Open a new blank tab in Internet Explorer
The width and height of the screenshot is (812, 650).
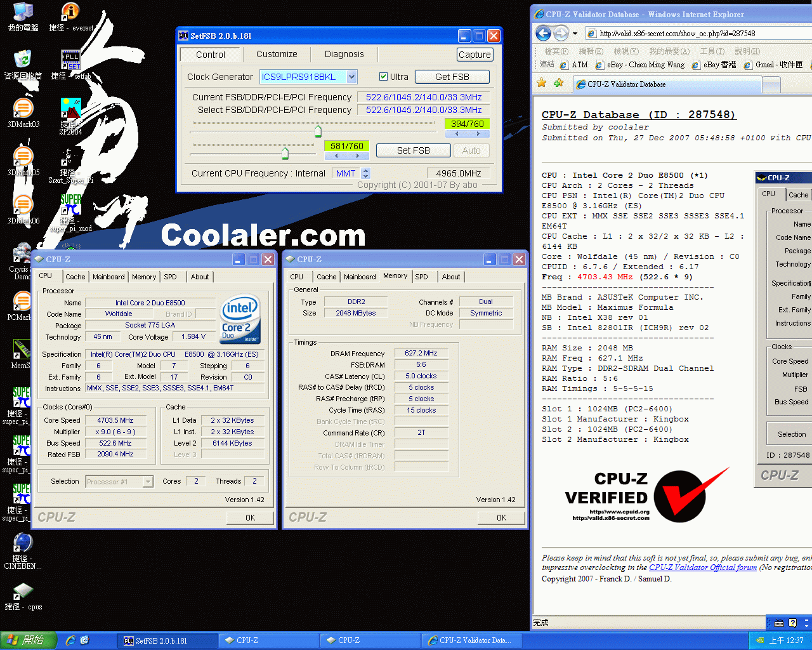771,84
